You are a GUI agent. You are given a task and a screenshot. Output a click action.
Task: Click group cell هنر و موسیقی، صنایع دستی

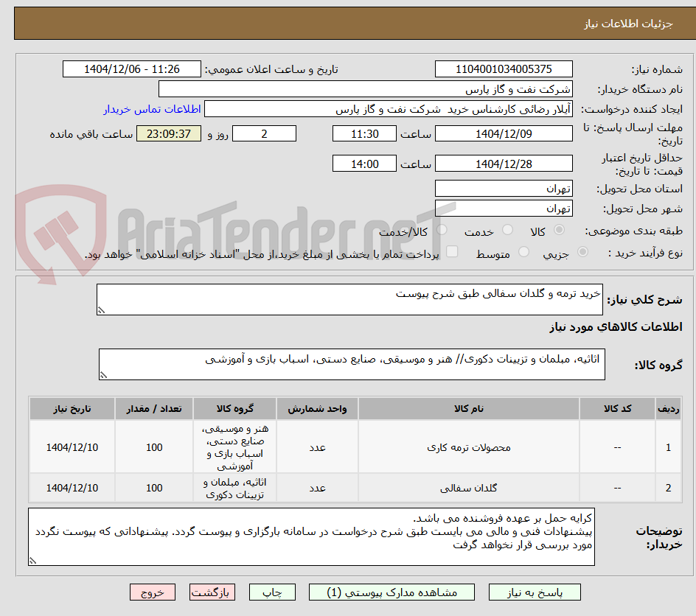pos(234,447)
